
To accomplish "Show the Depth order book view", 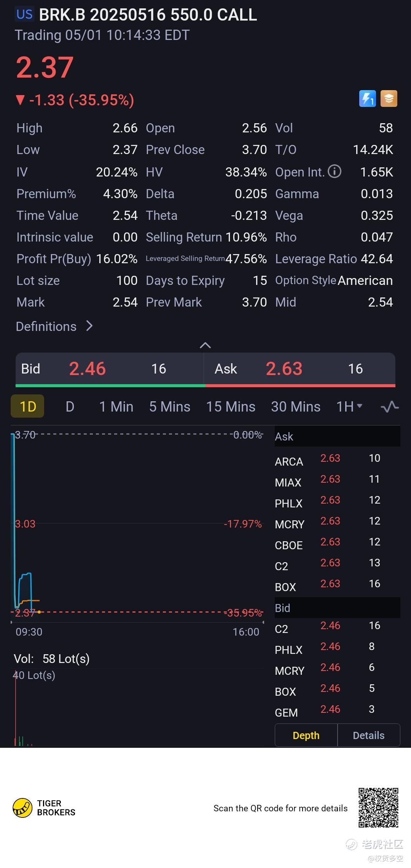I will point(306,735).
